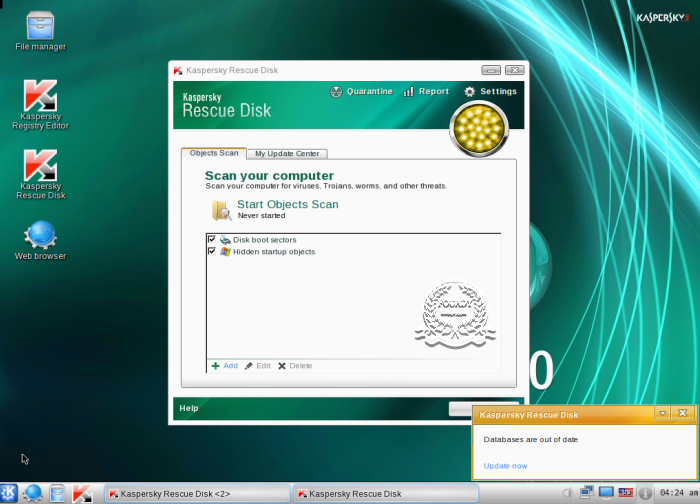Open Kaspersky Rescue Disk desktop icon

[x=40, y=175]
